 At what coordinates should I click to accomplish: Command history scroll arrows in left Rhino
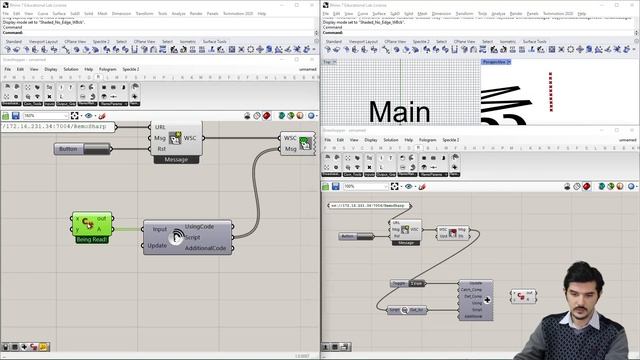(x=316, y=33)
